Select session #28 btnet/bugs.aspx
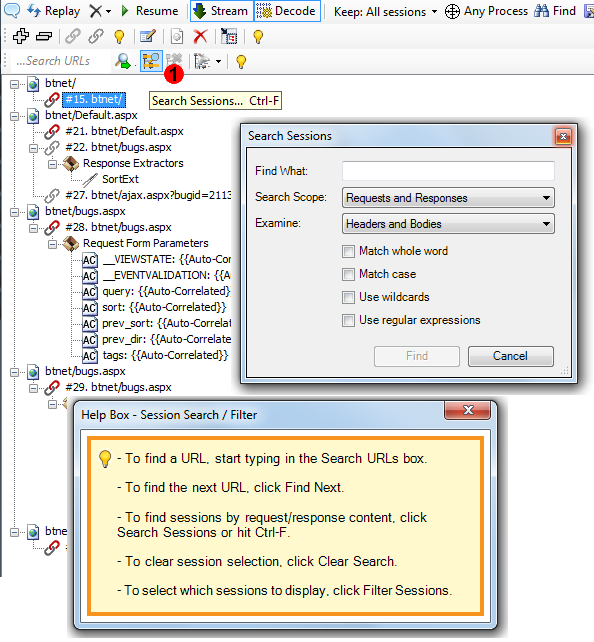 [118, 227]
